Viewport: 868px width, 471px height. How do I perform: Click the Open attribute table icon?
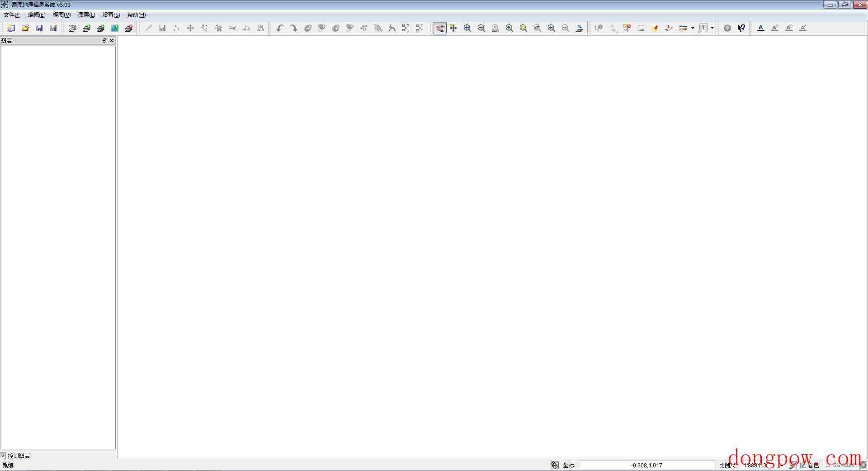(641, 28)
